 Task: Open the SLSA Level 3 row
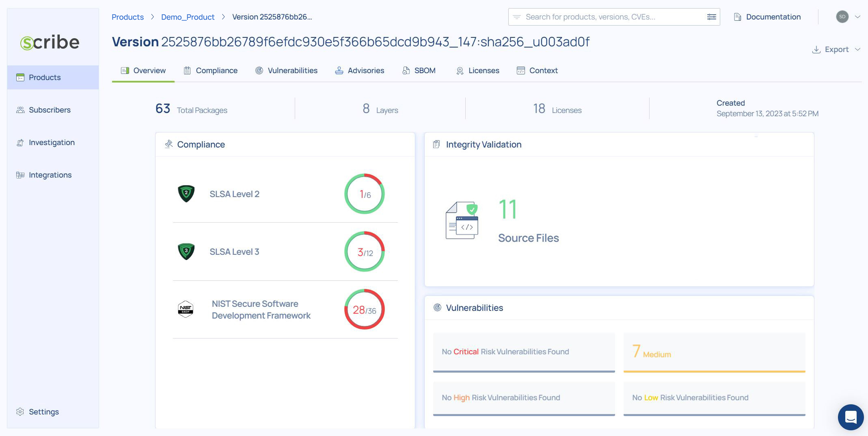(285, 252)
